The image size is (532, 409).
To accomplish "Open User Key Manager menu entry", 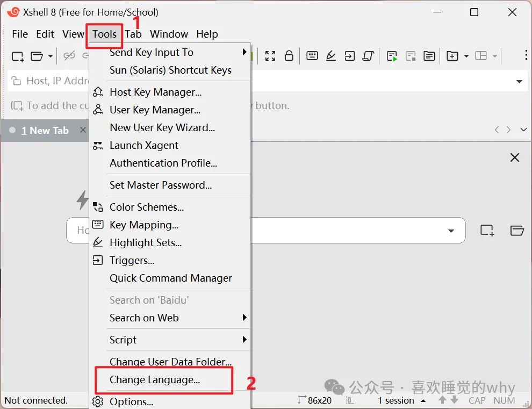I will coord(170,110).
